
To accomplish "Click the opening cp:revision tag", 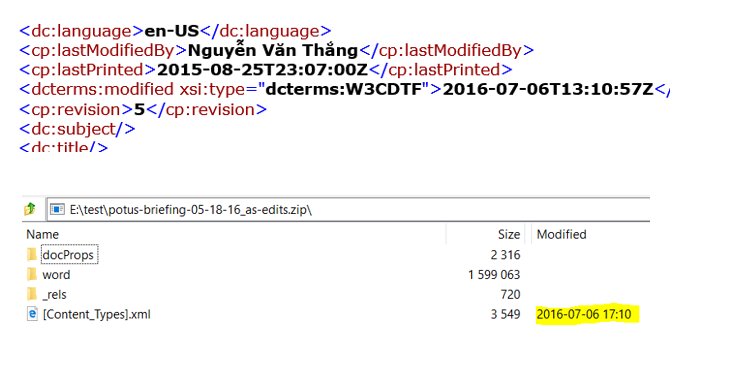I will [x=76, y=109].
